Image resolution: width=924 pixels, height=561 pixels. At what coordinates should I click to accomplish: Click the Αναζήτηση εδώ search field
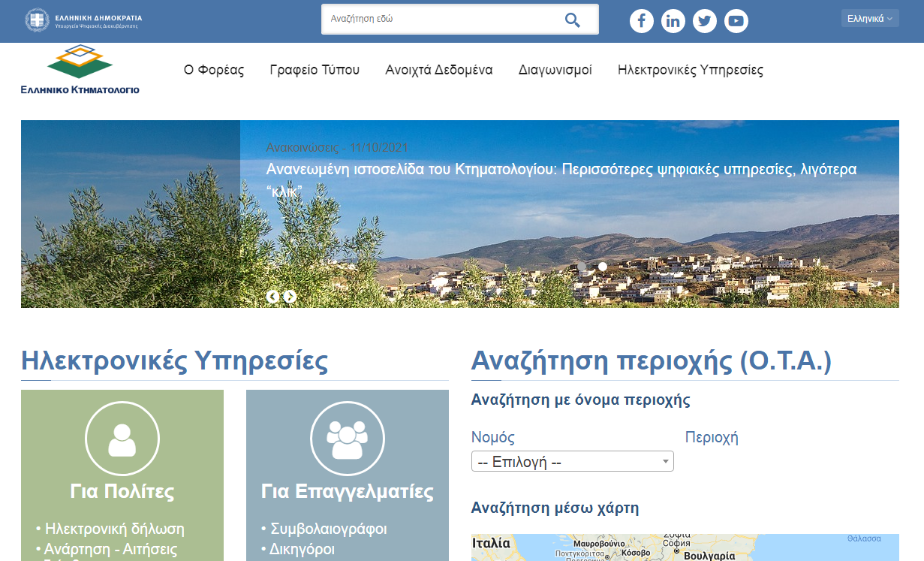pyautogui.click(x=443, y=20)
